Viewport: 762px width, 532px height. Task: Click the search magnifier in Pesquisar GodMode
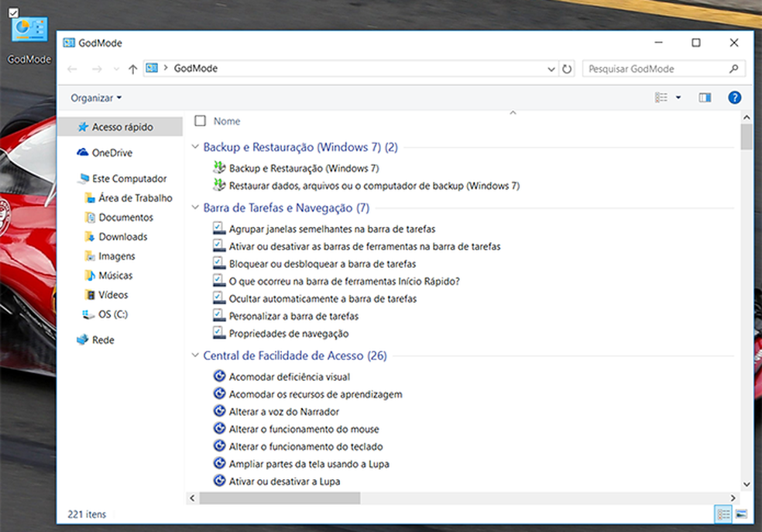(x=732, y=68)
